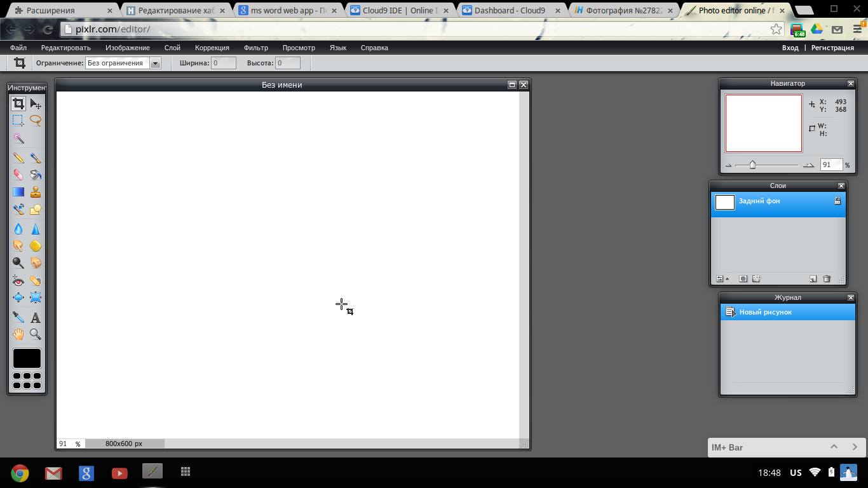Screen dimensions: 868x488
Task: Select the Red Eye Reduction tool
Action: point(18,280)
